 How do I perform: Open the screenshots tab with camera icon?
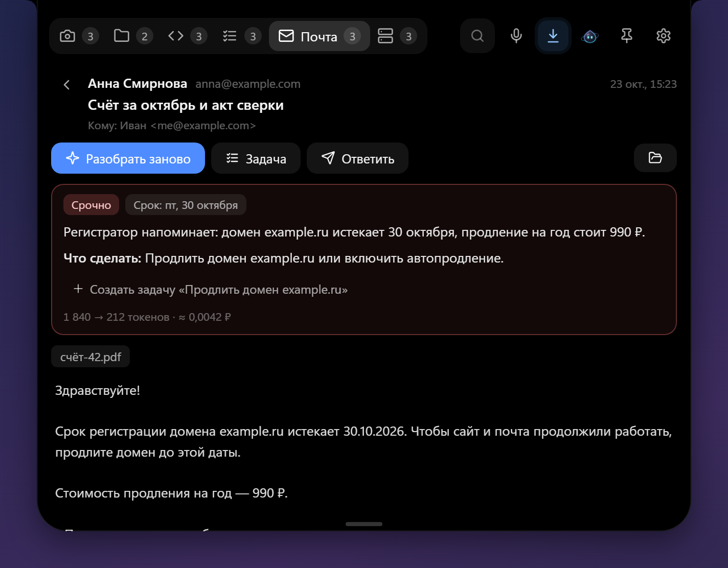(79, 36)
